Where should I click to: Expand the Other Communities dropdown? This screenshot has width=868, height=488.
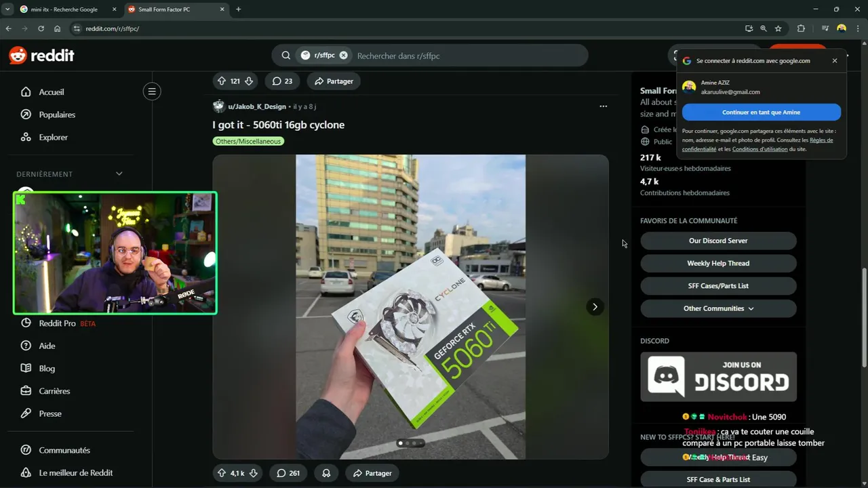718,308
